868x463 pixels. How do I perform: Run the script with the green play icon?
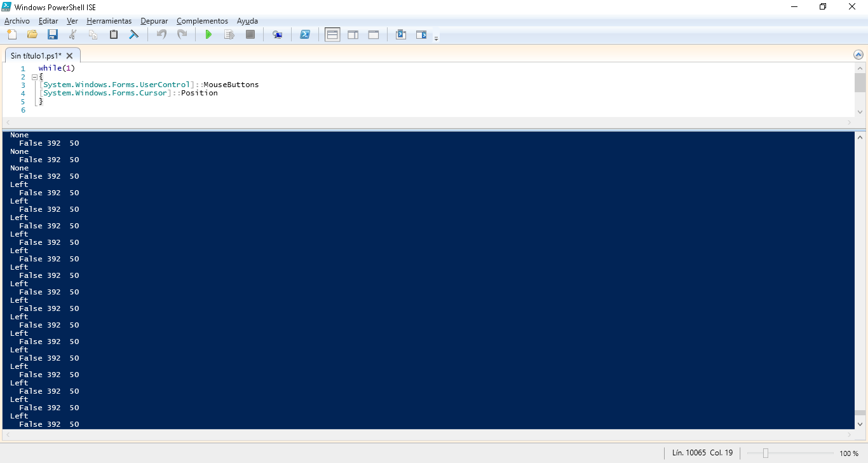pyautogui.click(x=208, y=34)
